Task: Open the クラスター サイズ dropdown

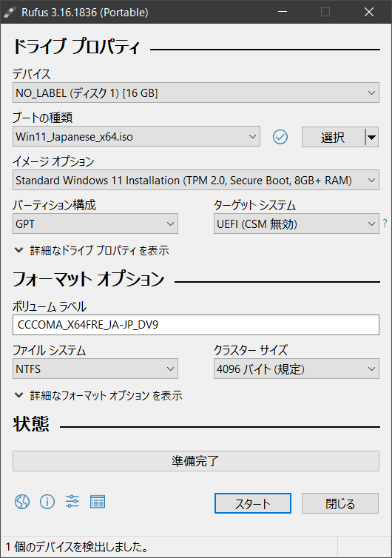Action: coord(297,369)
